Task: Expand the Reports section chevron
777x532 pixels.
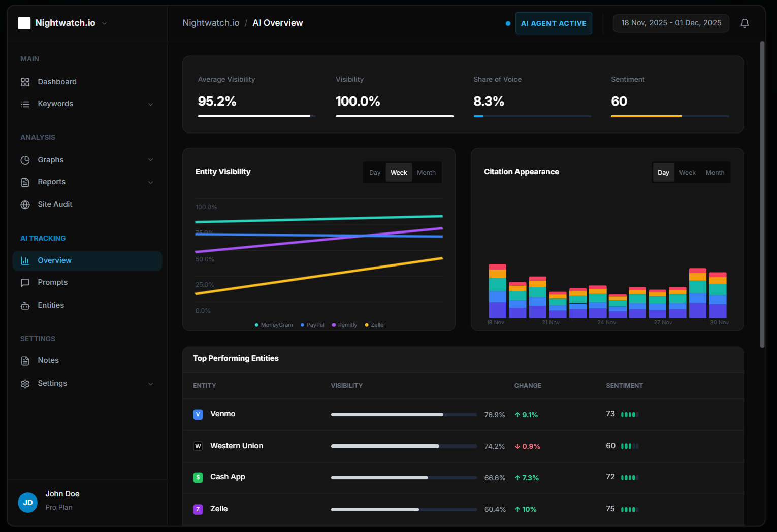Action: coord(151,182)
